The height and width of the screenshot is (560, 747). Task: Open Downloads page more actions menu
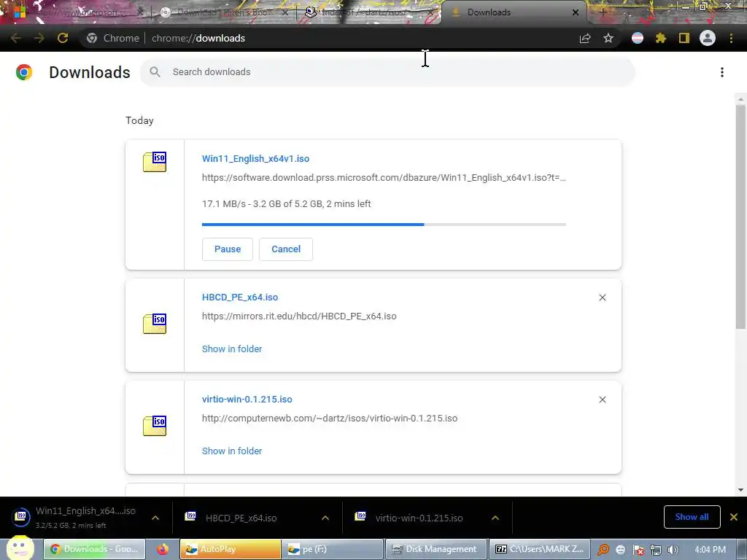coord(722,72)
